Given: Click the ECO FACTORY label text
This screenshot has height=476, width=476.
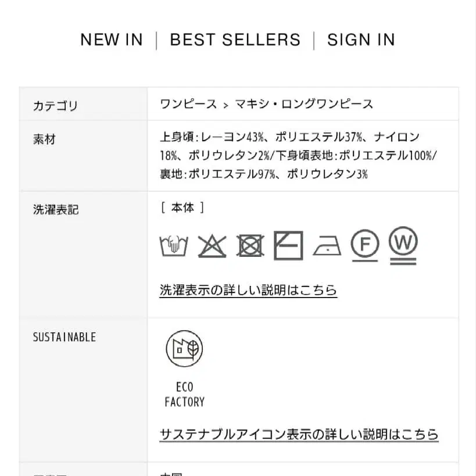Looking at the screenshot, I should [x=184, y=394].
